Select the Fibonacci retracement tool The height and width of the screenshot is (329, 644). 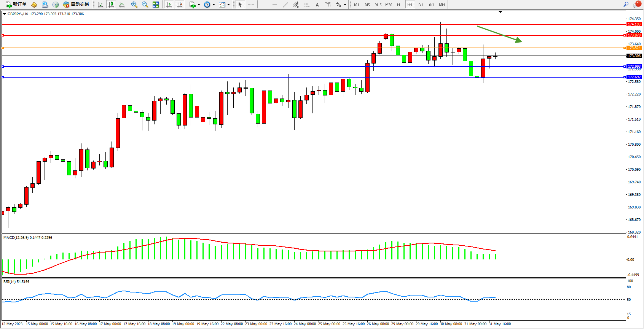(x=307, y=5)
